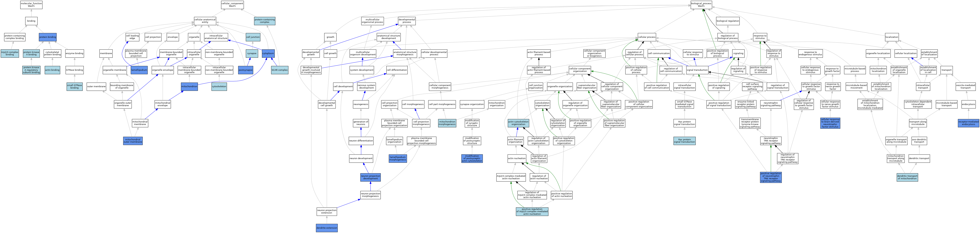This screenshot has height=233, width=980.
Task: Select 'positive regulation of neurotrophin TRK receptor signaling pathway'
Action: [x=771, y=178]
